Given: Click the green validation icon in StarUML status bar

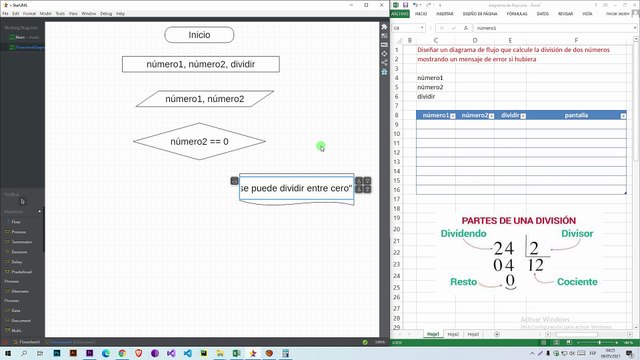Looking at the screenshot, I should pyautogui.click(x=365, y=342).
